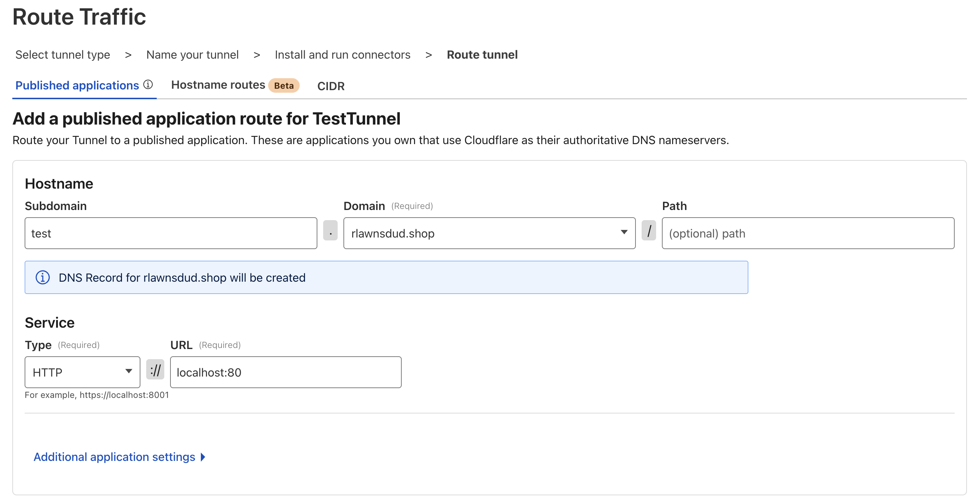This screenshot has width=980, height=504.
Task: Select the Published applications tab
Action: (x=77, y=85)
